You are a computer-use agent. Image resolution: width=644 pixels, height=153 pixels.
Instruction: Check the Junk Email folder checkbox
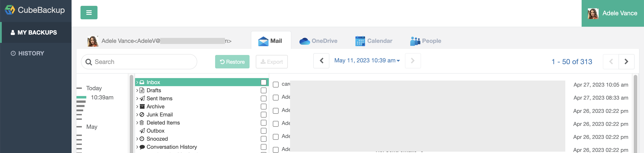point(263,115)
